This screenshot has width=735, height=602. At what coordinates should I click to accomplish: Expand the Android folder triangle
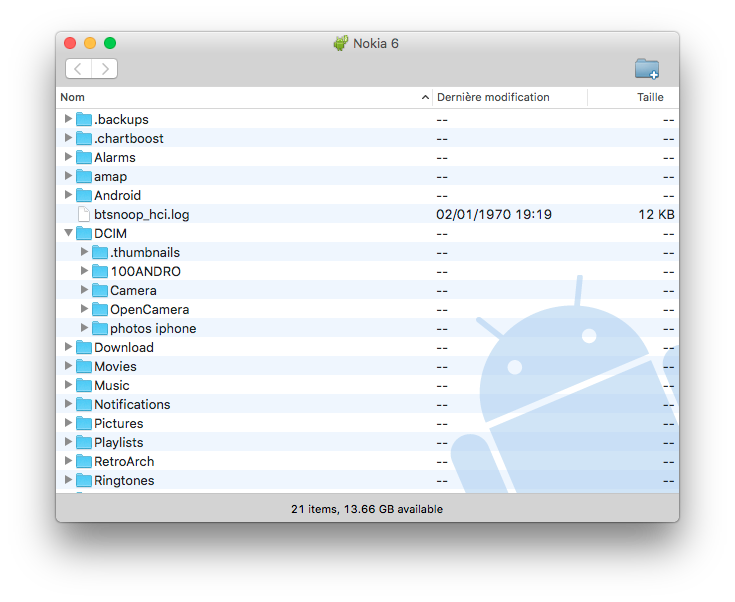pyautogui.click(x=68, y=194)
